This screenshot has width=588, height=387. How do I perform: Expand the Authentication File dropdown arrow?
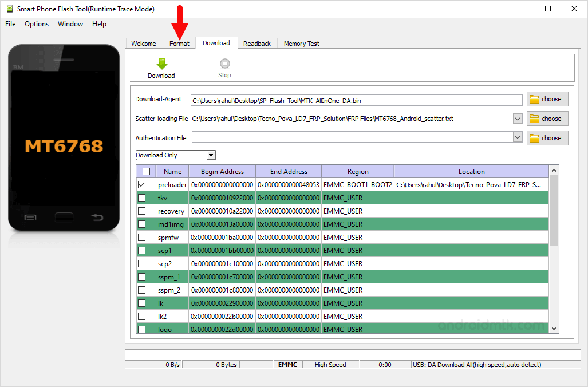pyautogui.click(x=518, y=137)
